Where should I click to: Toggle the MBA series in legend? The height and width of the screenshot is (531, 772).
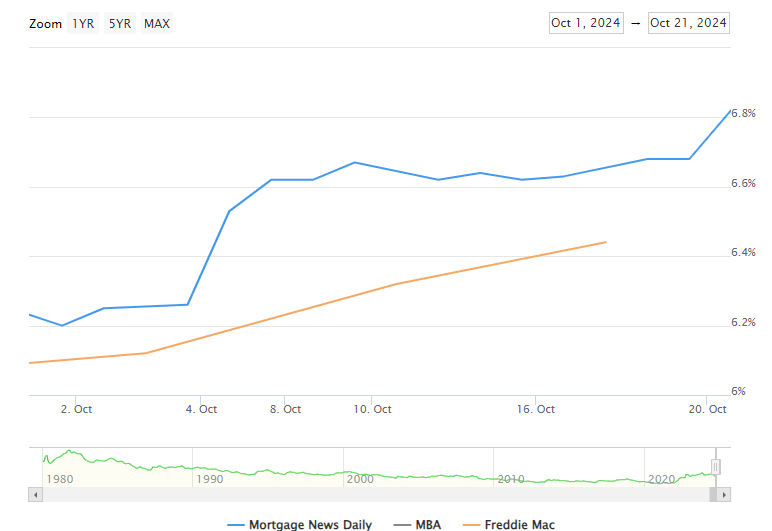click(425, 524)
